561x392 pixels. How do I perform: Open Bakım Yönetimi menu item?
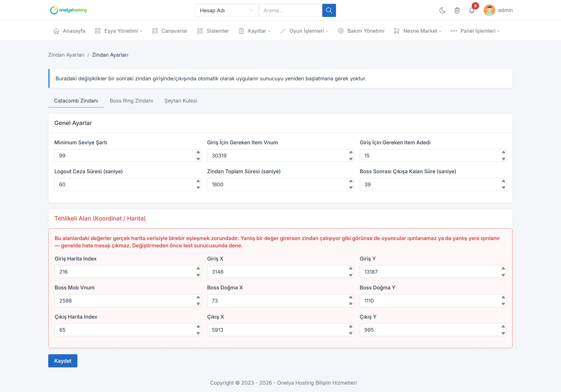(361, 31)
